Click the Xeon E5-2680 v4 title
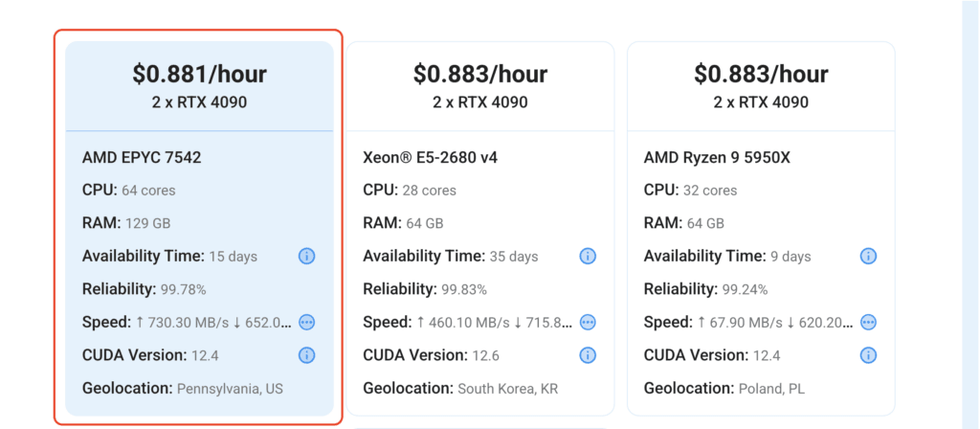Image resolution: width=980 pixels, height=429 pixels. point(430,158)
